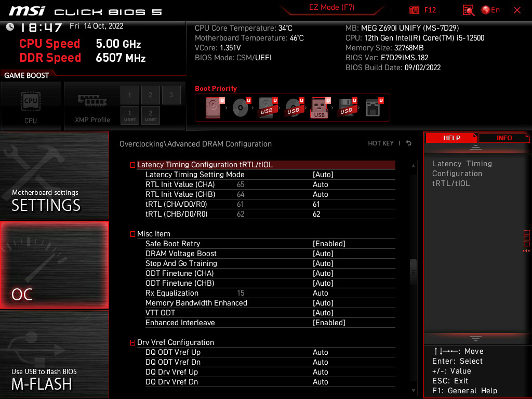Switch to the HELP tab

[451, 138]
